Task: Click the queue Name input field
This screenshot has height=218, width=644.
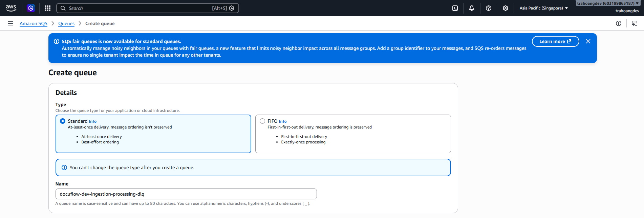Action: pyautogui.click(x=186, y=194)
